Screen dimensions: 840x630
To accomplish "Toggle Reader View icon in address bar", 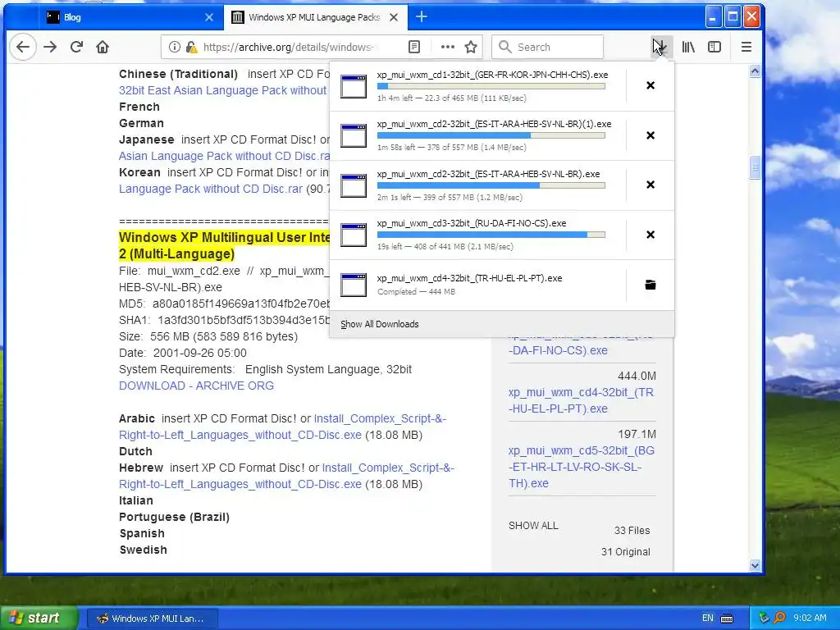I will point(414,47).
